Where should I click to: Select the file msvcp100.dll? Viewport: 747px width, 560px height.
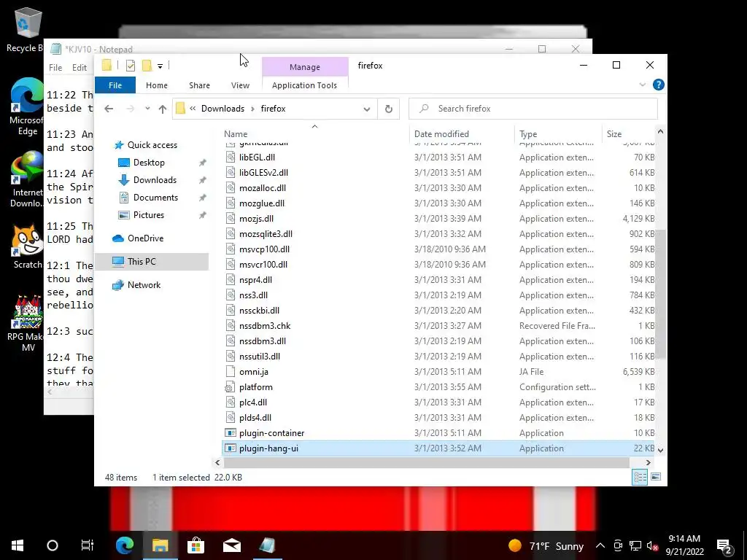click(x=438, y=249)
